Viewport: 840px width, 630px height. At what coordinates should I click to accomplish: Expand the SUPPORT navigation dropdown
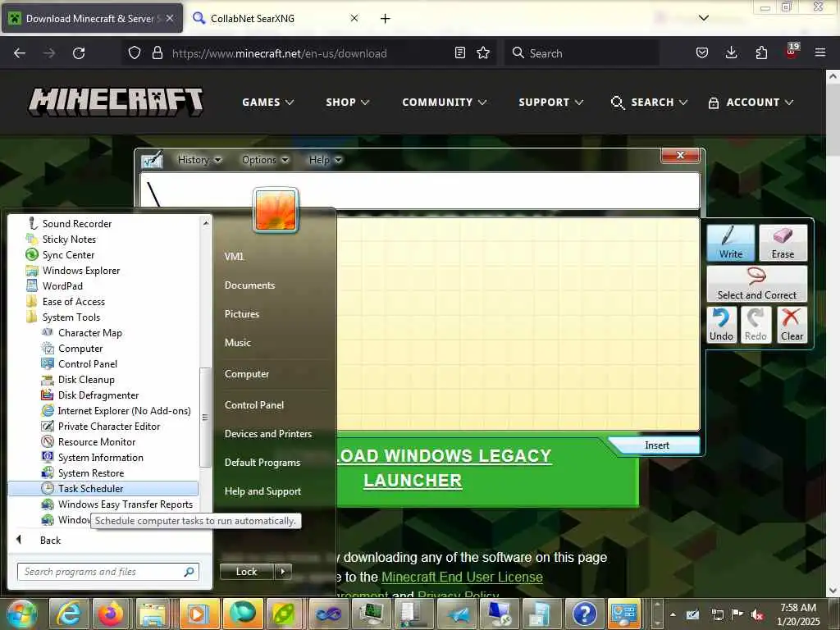coord(550,102)
